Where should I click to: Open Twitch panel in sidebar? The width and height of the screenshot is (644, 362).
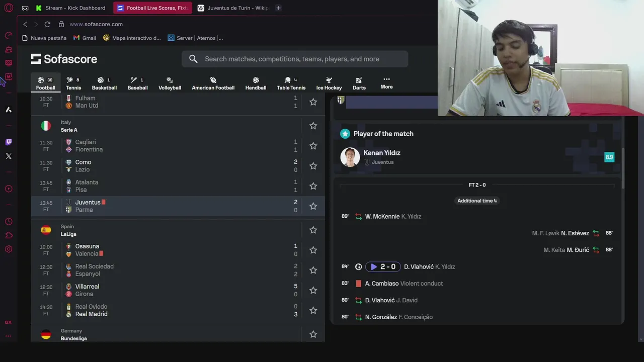click(x=9, y=142)
